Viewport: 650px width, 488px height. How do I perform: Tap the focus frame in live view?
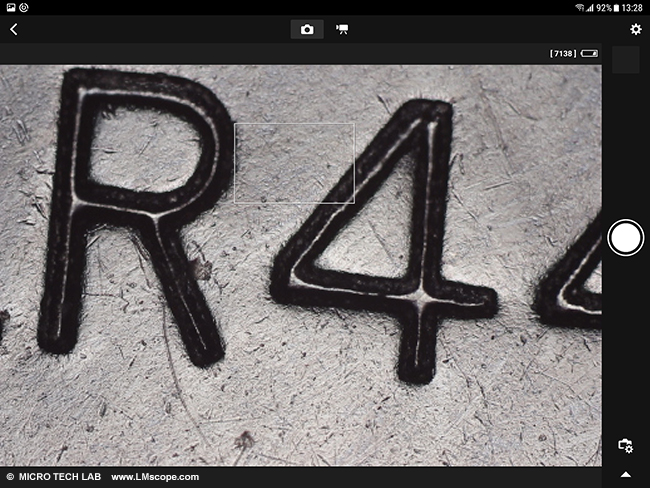pyautogui.click(x=294, y=163)
